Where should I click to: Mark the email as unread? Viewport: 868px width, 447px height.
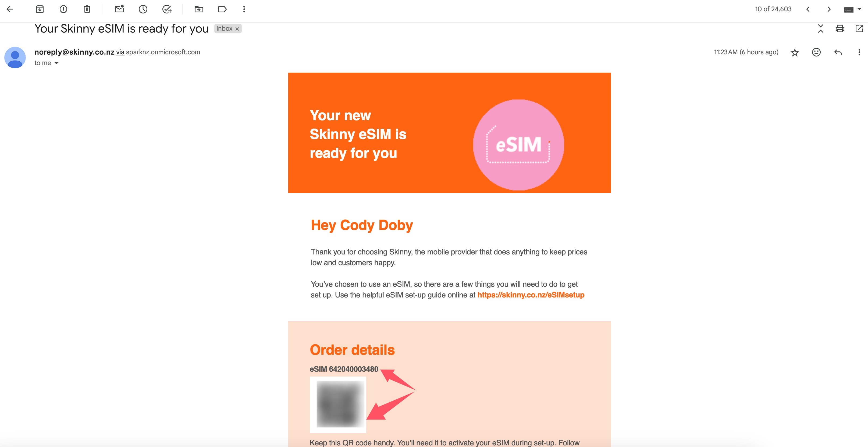pos(119,9)
